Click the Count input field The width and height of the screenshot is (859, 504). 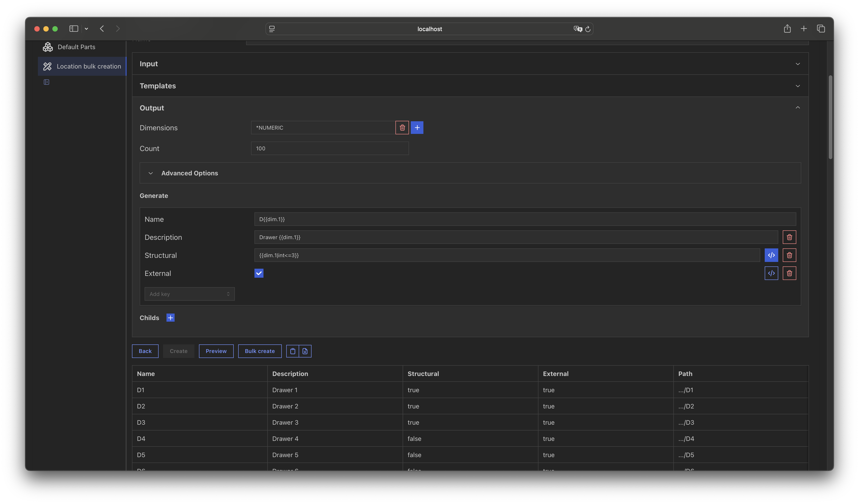pyautogui.click(x=330, y=149)
